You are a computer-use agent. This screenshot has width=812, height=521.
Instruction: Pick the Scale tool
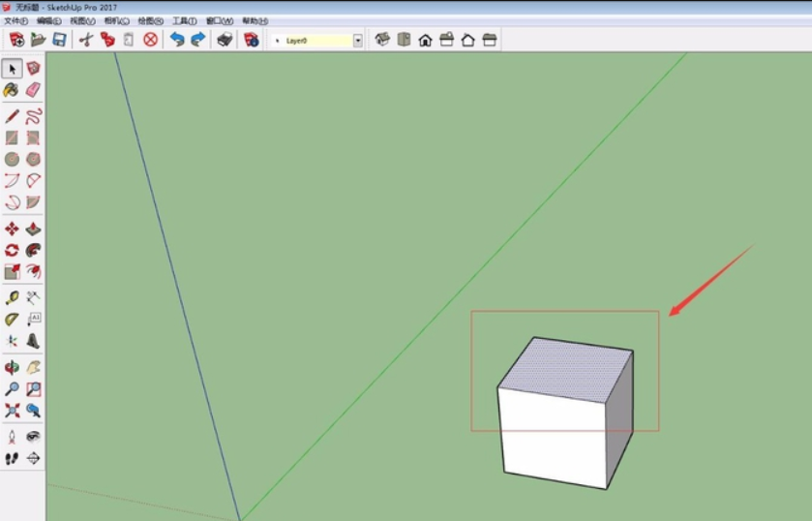coord(12,272)
